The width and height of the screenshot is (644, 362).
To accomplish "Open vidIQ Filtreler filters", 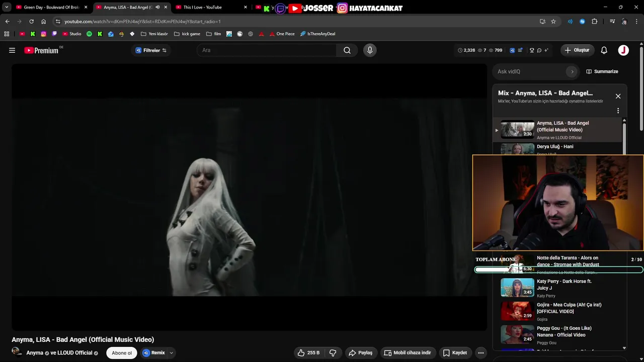I will pyautogui.click(x=151, y=50).
